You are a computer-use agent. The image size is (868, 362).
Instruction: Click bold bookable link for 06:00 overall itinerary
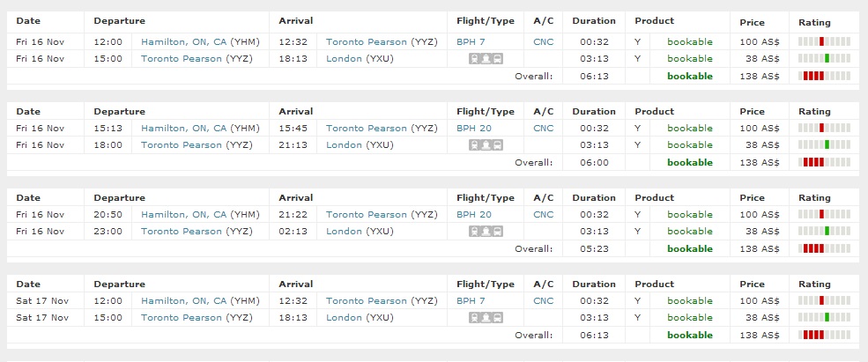pyautogui.click(x=689, y=162)
